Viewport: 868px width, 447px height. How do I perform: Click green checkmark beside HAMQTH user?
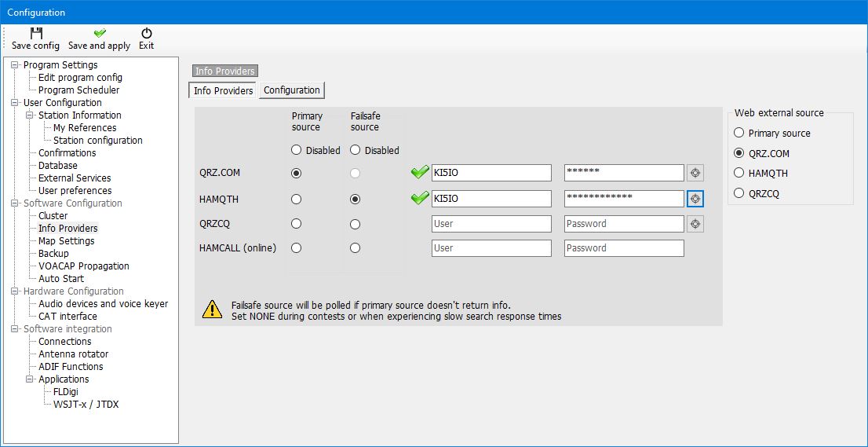(420, 198)
